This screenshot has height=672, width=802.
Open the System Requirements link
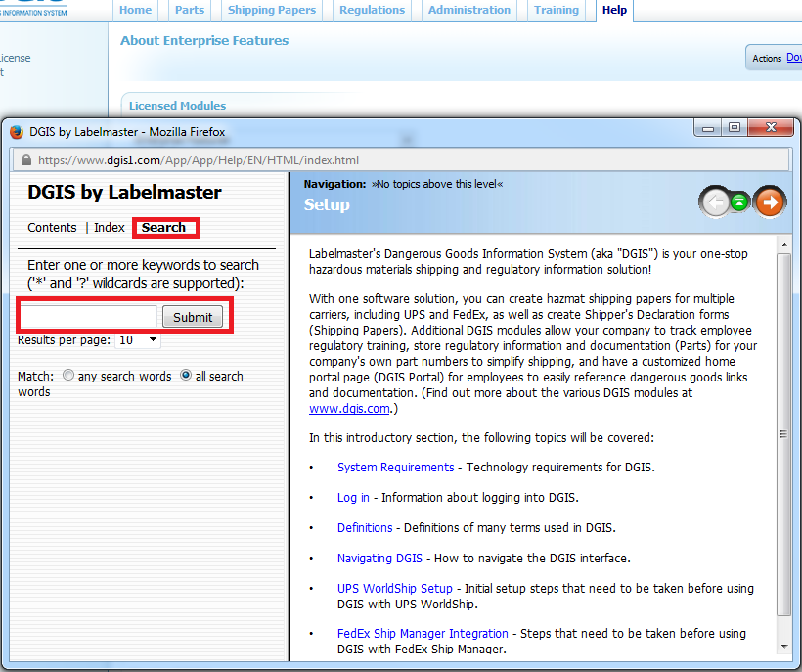tap(395, 468)
